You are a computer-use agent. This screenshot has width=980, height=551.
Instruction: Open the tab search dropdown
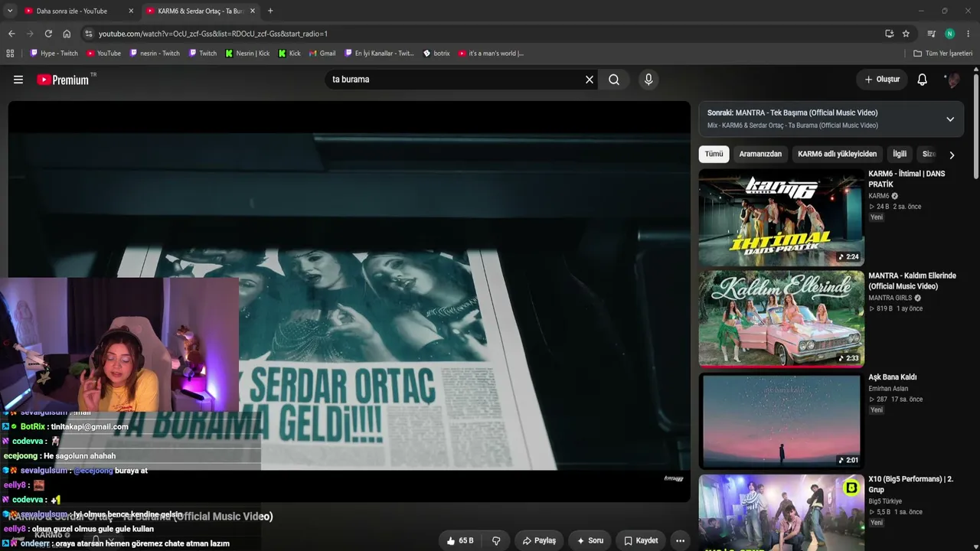point(10,11)
